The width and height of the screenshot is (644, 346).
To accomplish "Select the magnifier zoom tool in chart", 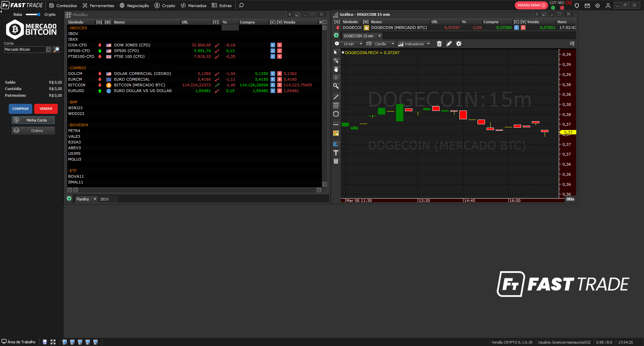I will (x=336, y=86).
